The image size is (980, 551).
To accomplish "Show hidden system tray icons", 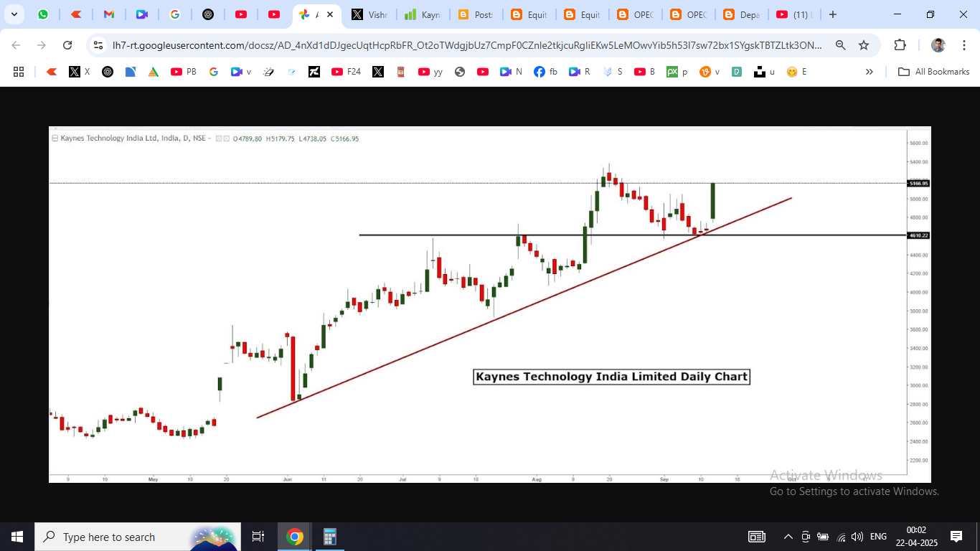I will click(x=788, y=537).
